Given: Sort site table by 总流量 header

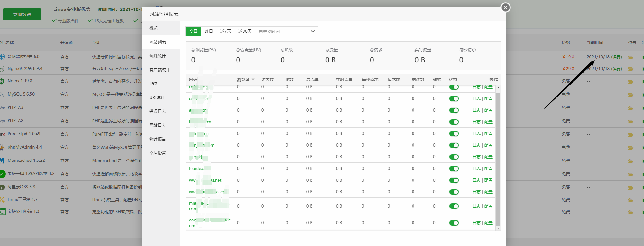Looking at the screenshot, I should click(x=312, y=79).
